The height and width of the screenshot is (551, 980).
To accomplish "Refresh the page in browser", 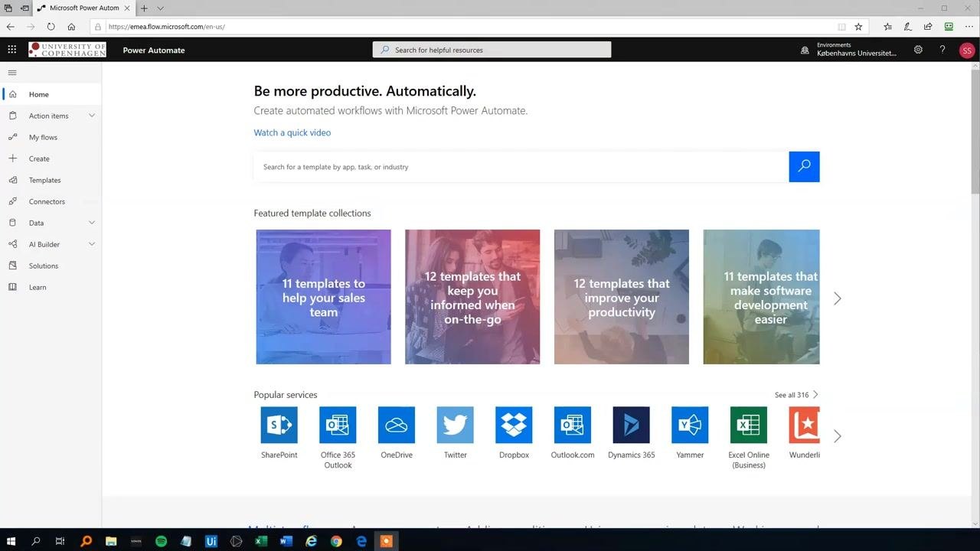I will [x=51, y=27].
